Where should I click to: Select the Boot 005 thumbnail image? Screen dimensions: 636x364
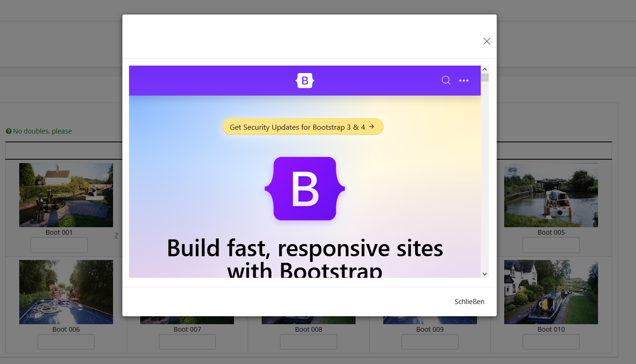point(551,195)
